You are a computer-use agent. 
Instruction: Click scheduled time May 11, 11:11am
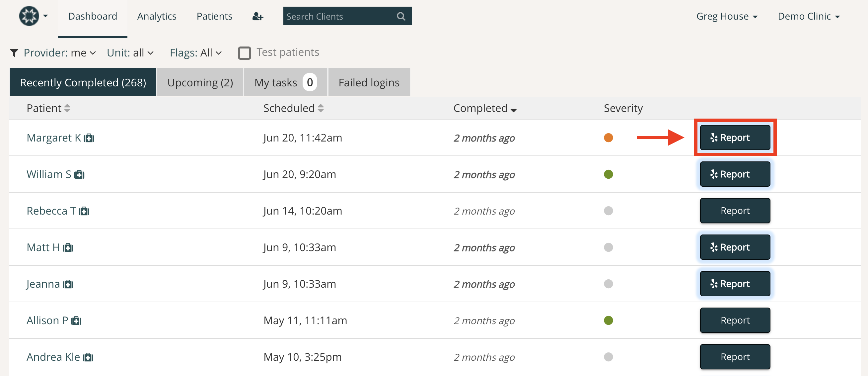coord(305,320)
